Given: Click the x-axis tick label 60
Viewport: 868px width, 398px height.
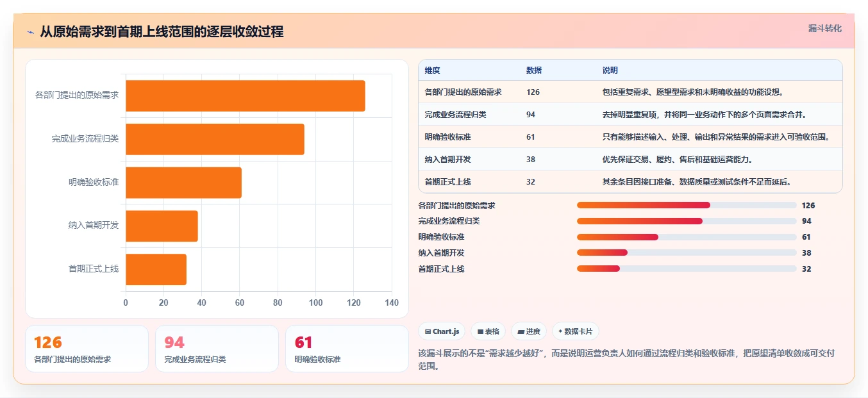Looking at the screenshot, I should (x=240, y=303).
